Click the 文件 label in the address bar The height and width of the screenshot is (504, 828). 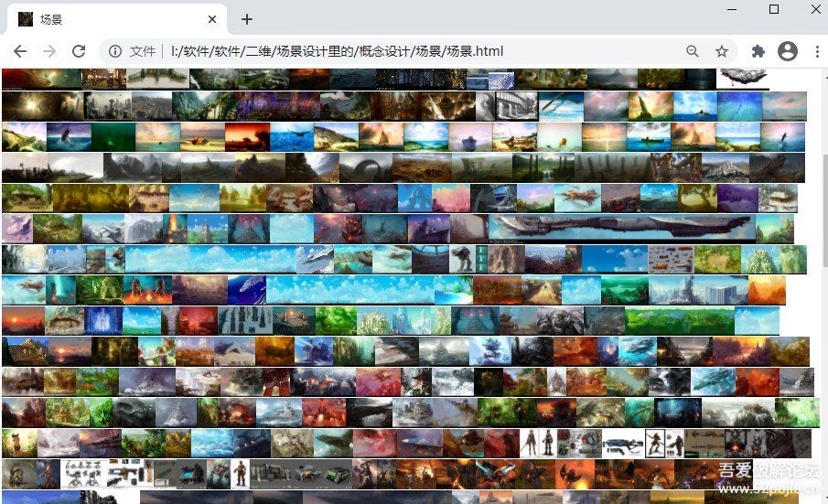pos(143,51)
